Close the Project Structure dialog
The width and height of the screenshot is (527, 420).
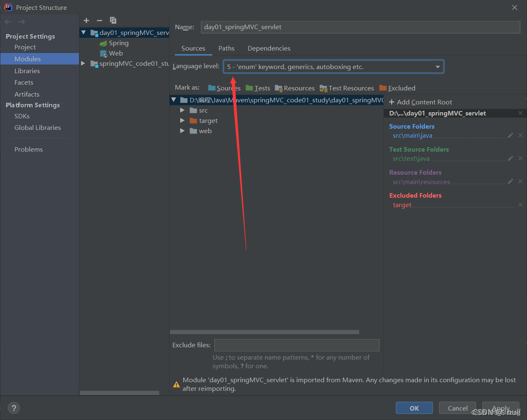pyautogui.click(x=515, y=7)
